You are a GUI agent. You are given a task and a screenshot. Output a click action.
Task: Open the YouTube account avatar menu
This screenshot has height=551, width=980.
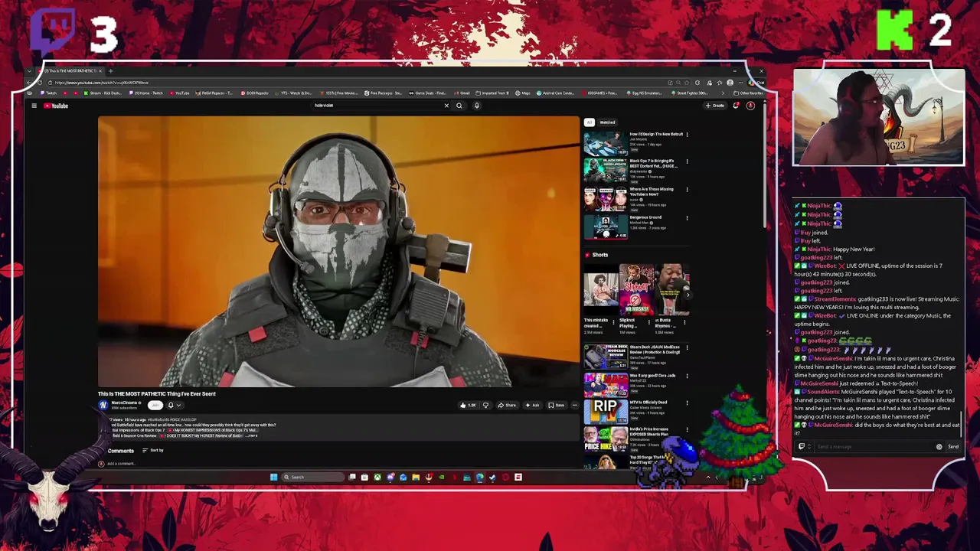click(x=750, y=106)
